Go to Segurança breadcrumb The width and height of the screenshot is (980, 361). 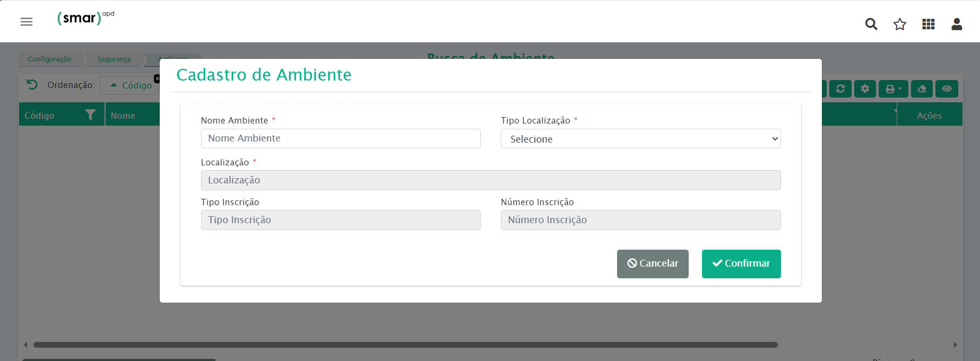point(114,59)
